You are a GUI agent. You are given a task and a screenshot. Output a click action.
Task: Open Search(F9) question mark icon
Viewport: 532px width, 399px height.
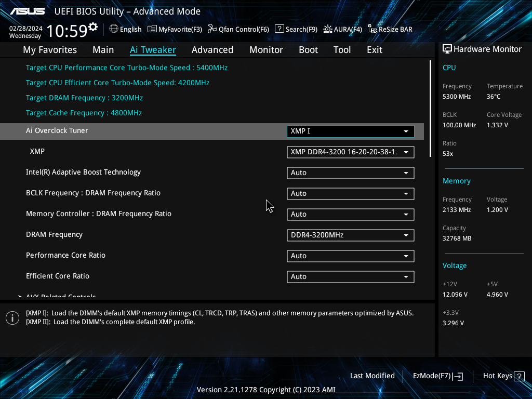tap(279, 29)
